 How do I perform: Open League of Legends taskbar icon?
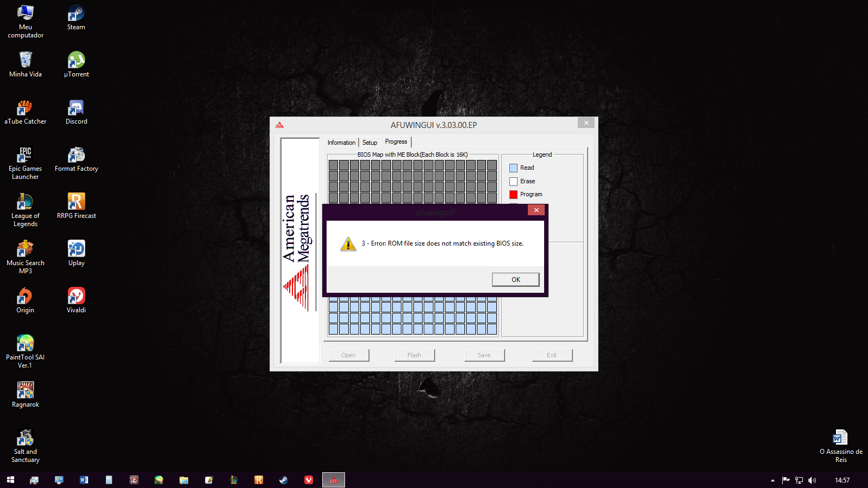pyautogui.click(x=234, y=480)
